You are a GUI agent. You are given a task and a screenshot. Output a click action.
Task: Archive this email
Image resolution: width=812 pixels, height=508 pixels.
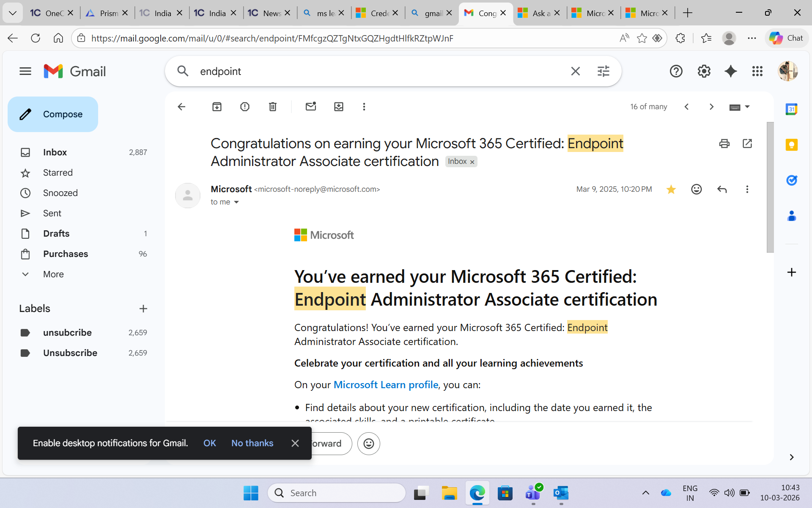217,107
